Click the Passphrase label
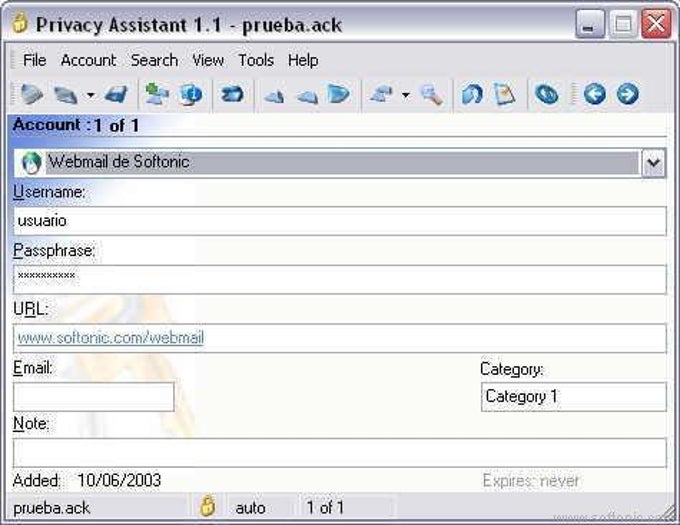Viewport: 680px width, 525px height. (54, 251)
